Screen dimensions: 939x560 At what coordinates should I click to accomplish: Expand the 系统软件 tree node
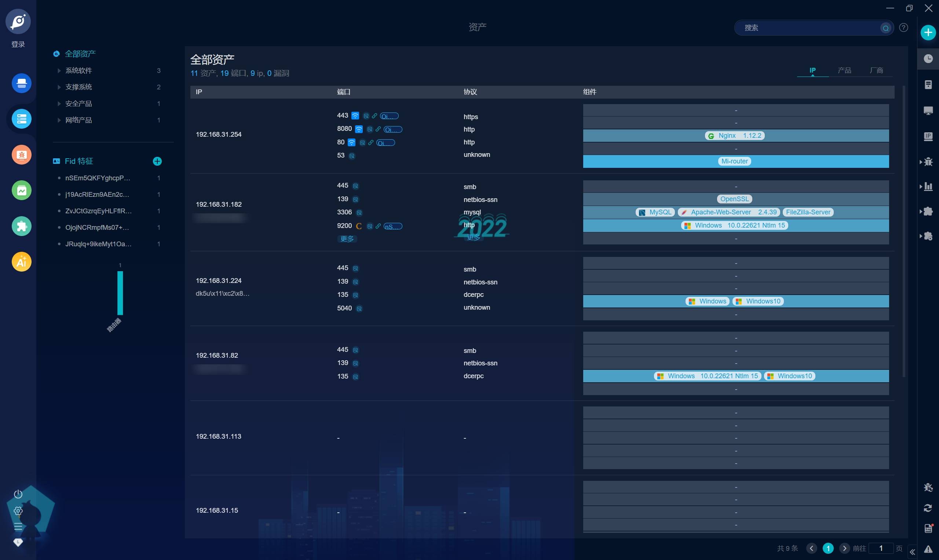coord(59,71)
